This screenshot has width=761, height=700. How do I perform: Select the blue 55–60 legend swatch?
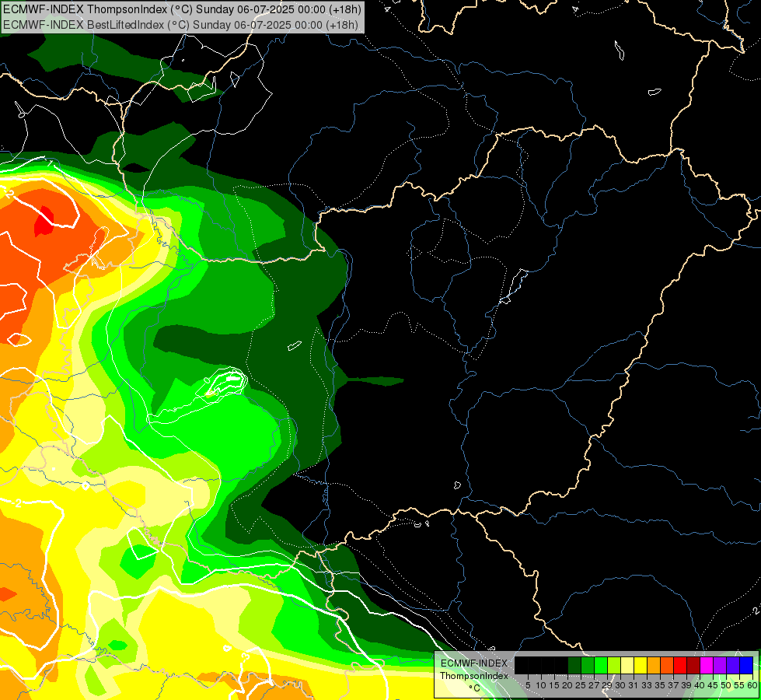pyautogui.click(x=746, y=665)
